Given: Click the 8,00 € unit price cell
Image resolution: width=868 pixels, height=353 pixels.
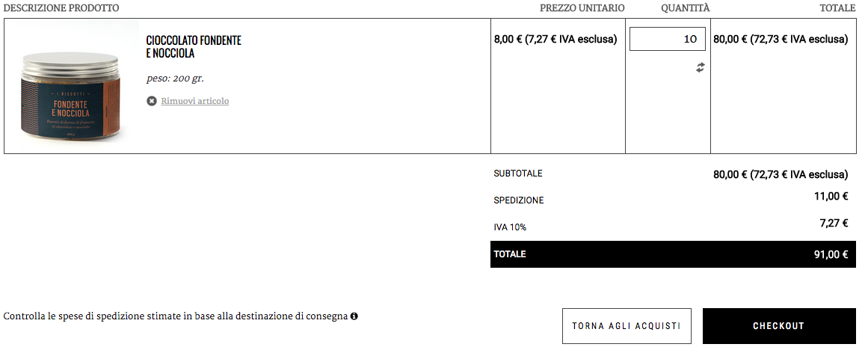Looking at the screenshot, I should pos(555,39).
